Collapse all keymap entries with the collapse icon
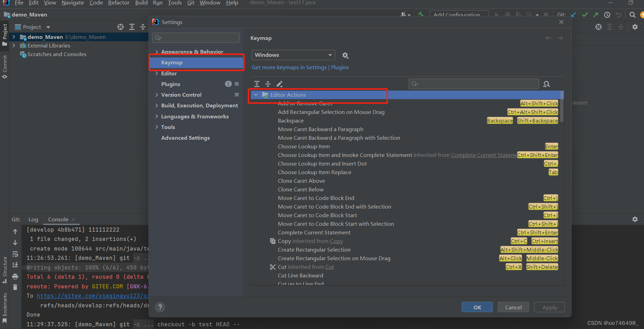The height and width of the screenshot is (329, 644). (x=268, y=84)
